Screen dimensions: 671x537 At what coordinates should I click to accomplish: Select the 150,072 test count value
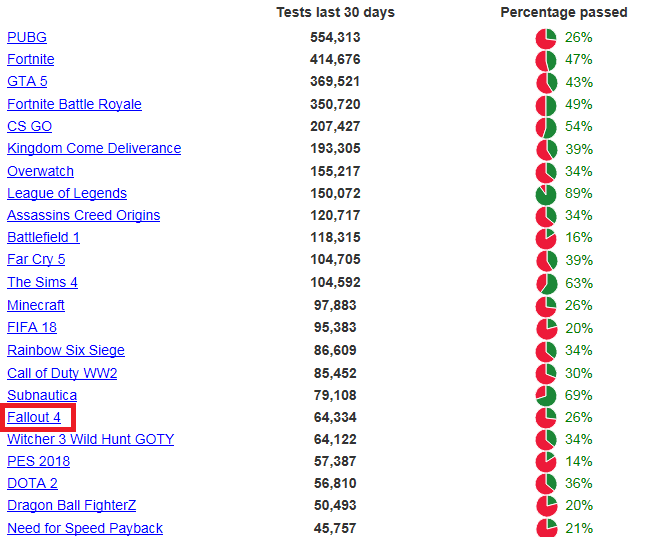[336, 193]
